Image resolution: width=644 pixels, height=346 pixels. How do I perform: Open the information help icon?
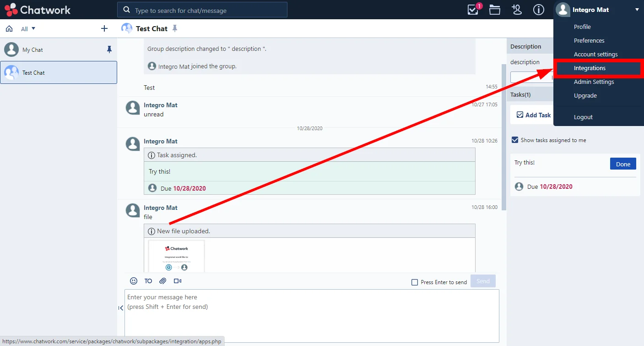click(x=539, y=10)
